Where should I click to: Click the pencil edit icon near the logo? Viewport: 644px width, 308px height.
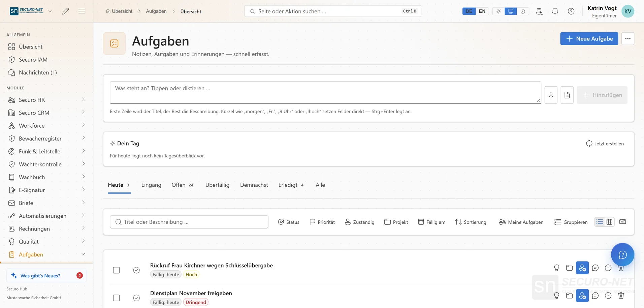pyautogui.click(x=66, y=11)
